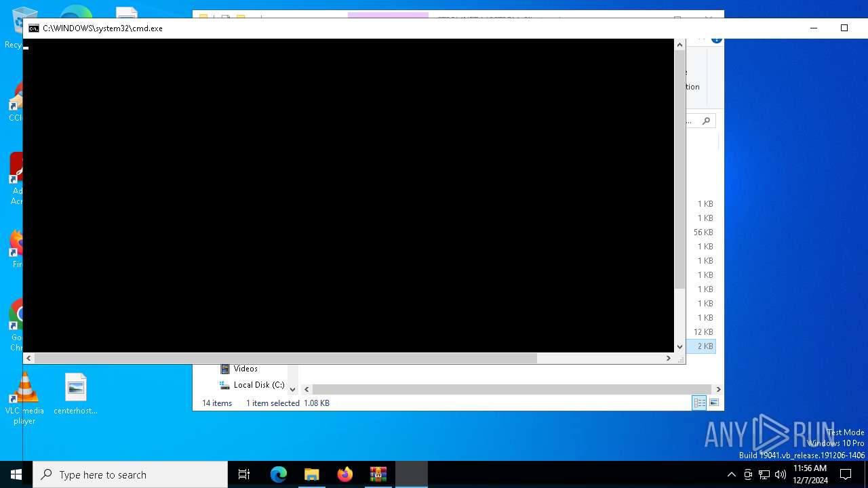Click cmd window vertical scrollbar up arrow
The height and width of the screenshot is (488, 868).
[679, 45]
